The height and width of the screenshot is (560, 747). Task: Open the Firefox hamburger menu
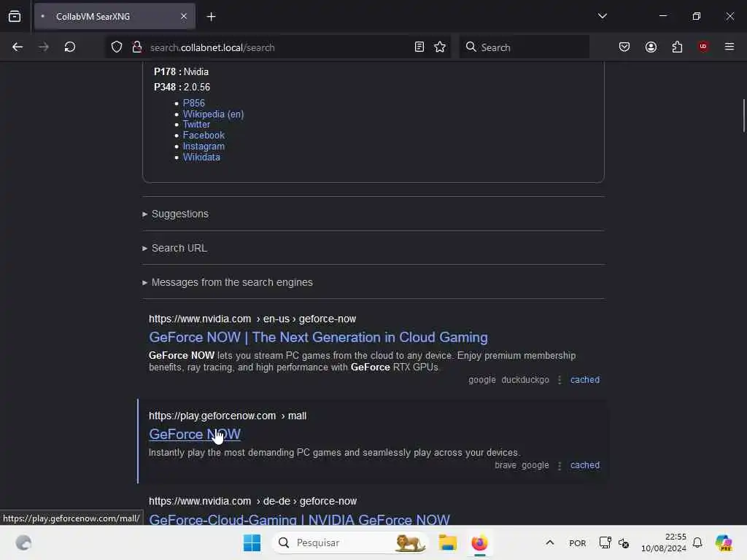pyautogui.click(x=729, y=47)
